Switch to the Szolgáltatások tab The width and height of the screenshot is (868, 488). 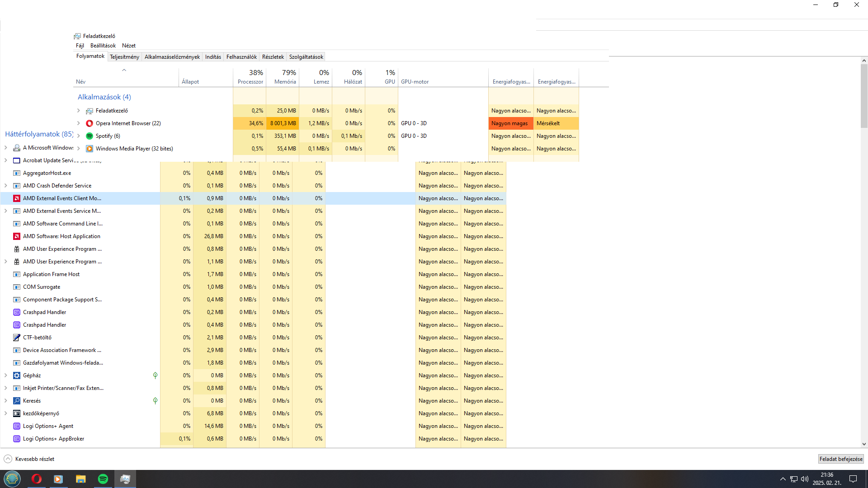point(306,57)
